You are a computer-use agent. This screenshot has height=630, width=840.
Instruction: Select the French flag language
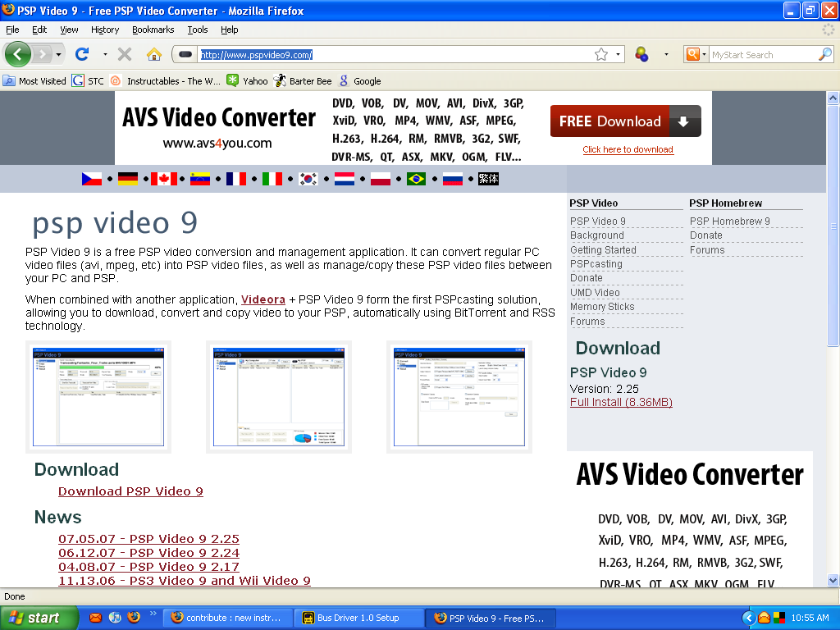click(236, 179)
